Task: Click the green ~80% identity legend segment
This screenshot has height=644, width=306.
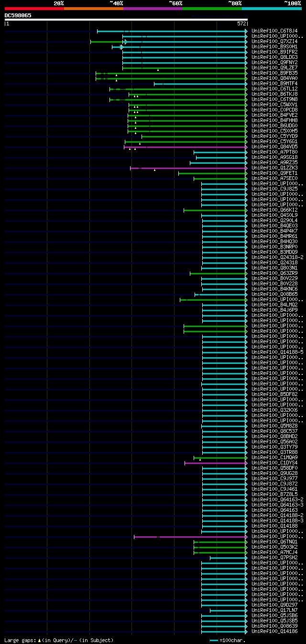Action: pos(212,9)
